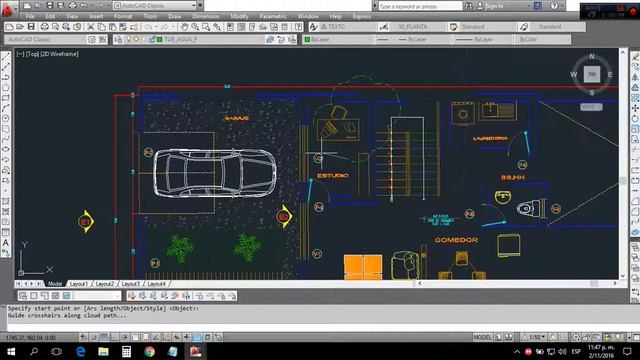This screenshot has height=360, width=640.
Task: Open the Modify menu
Action: tap(239, 16)
